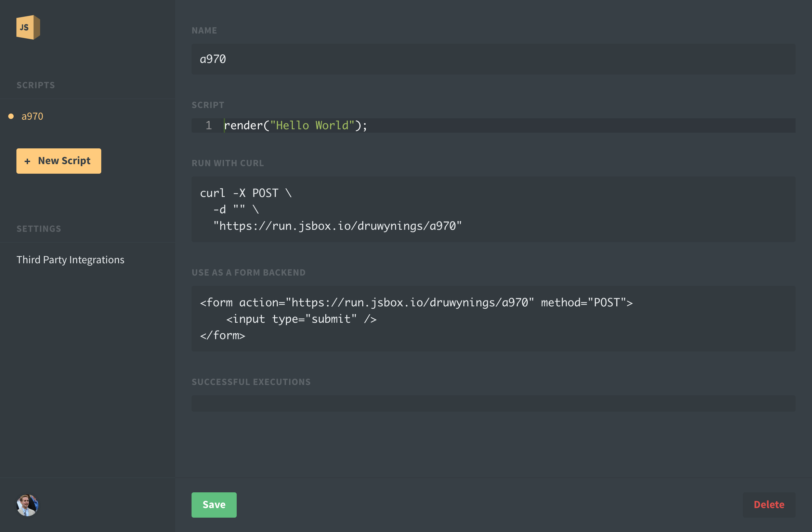
Task: Select the "Hello World" string in the code
Action: [x=311, y=125]
